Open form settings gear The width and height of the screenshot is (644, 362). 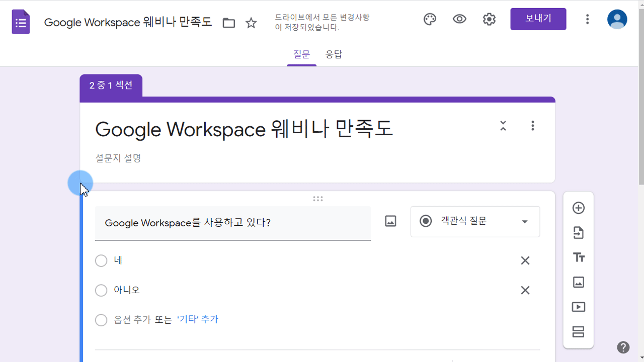tap(489, 19)
